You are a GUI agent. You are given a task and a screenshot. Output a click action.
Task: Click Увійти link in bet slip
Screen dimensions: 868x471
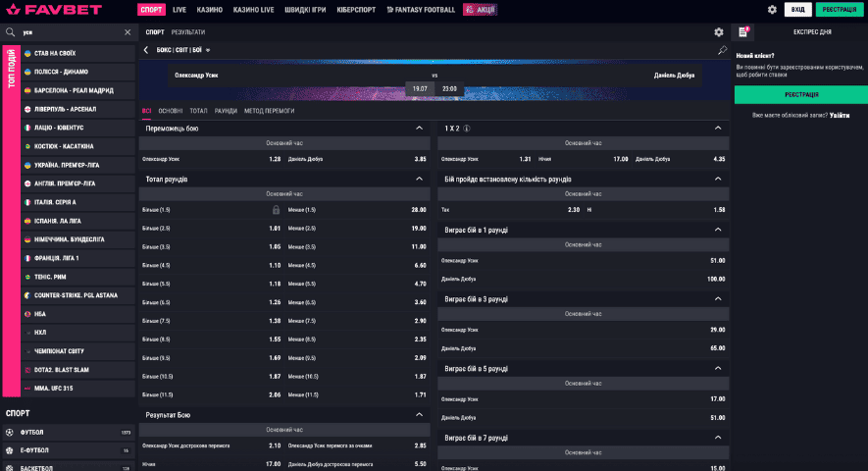[840, 115]
